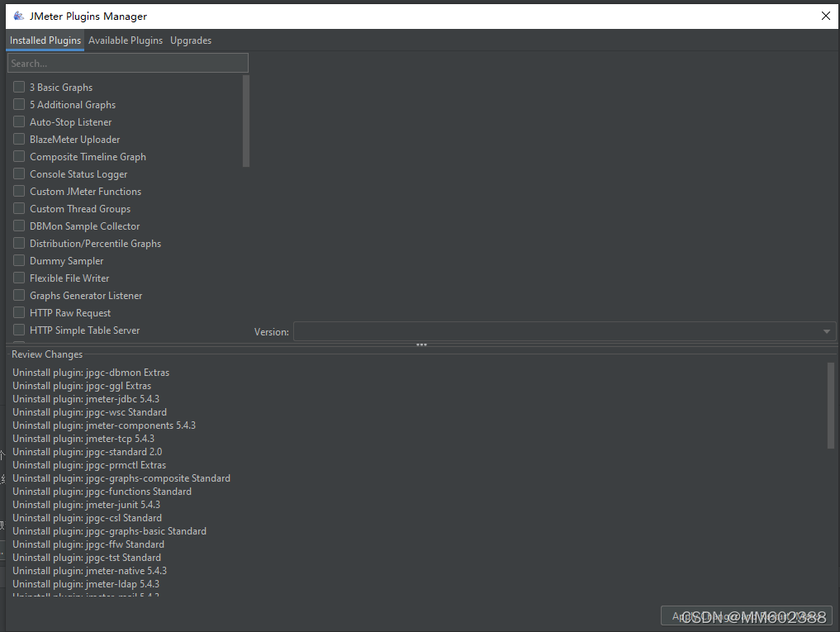The height and width of the screenshot is (632, 840).
Task: Click the 'Uninstall plugin: jmeter-native 5.4.3' line
Action: [89, 571]
